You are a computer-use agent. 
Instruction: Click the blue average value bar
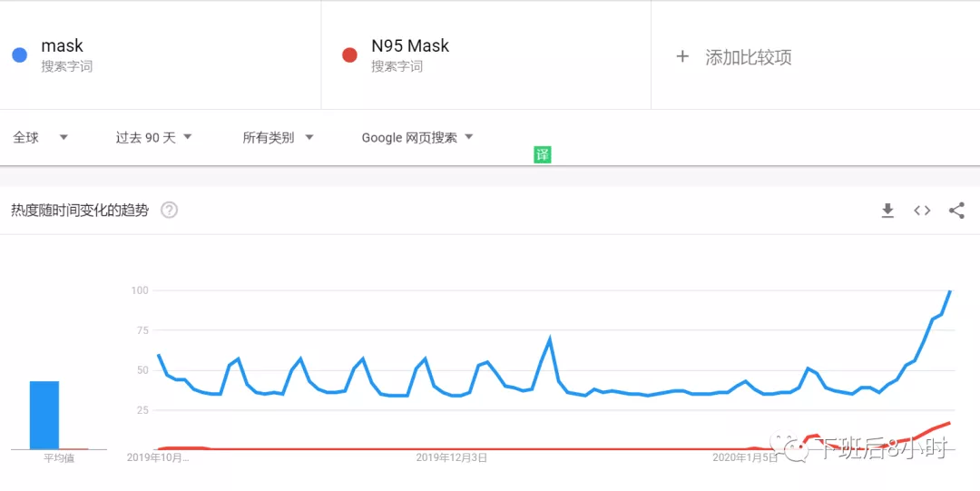coord(44,415)
